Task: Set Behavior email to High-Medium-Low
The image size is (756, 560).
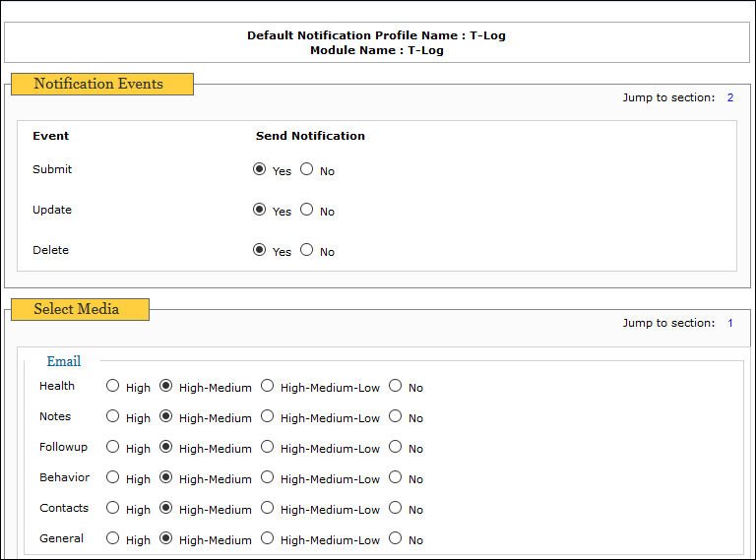Action: [x=268, y=477]
